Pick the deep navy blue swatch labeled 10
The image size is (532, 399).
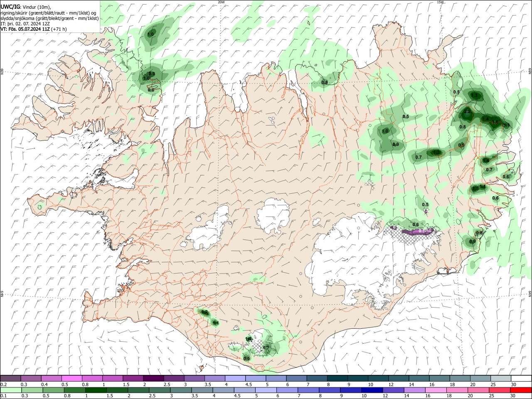[372, 390]
